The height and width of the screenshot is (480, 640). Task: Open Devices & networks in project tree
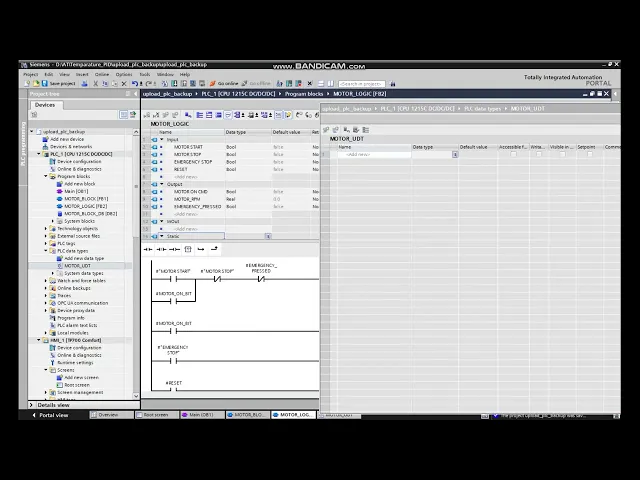71,147
